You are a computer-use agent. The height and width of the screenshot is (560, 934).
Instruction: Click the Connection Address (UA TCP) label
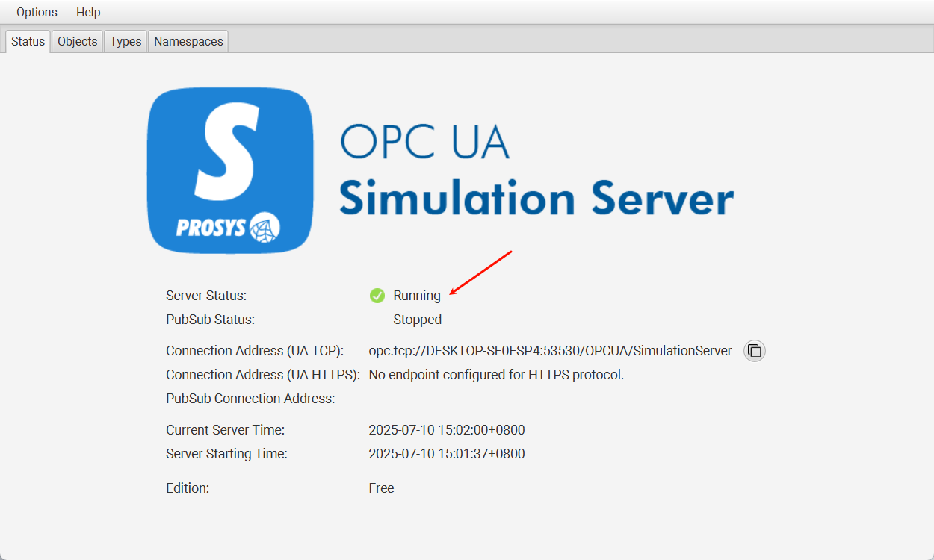[x=255, y=351]
